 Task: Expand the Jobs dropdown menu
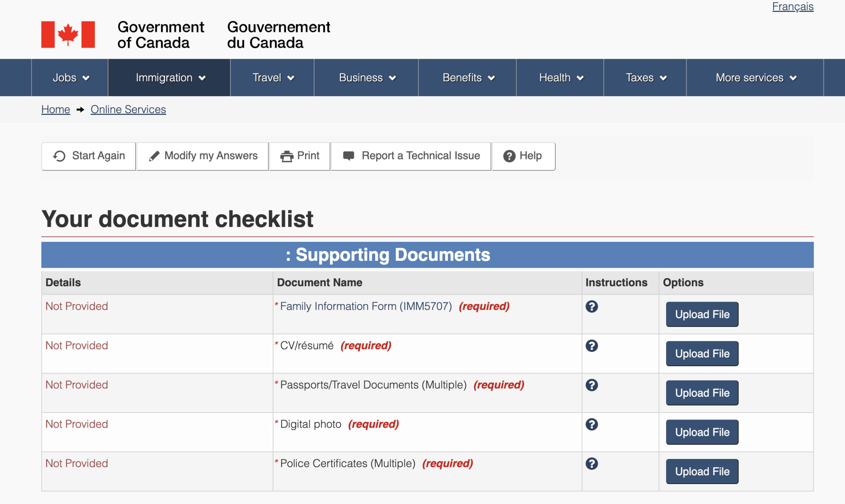tap(70, 78)
